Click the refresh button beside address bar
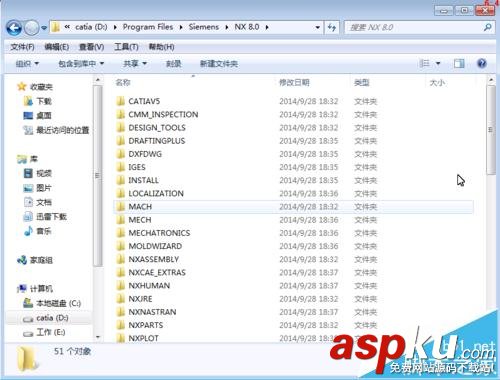 pyautogui.click(x=332, y=27)
